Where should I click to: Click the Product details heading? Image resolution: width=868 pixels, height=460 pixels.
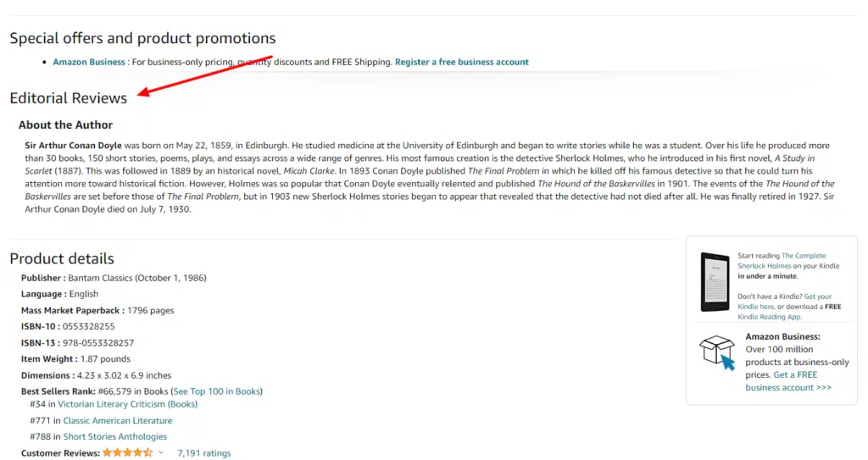61,258
